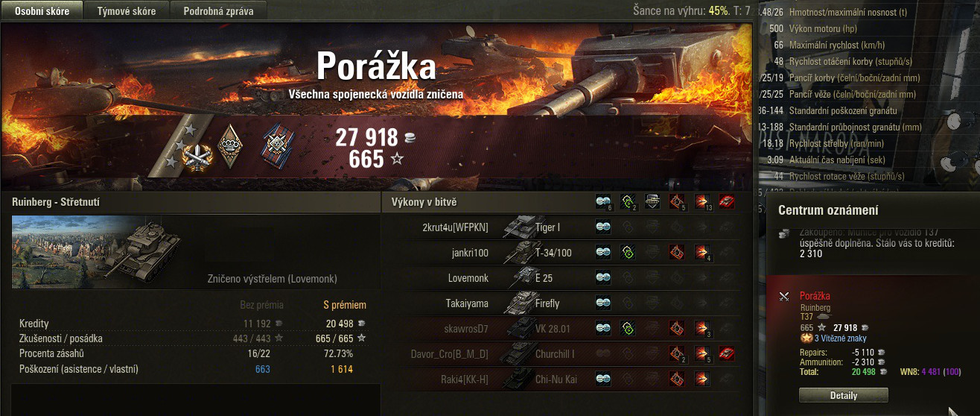Click header spotted-enemies icon showing 6
Screen dimensions: 980x416
[604, 201]
